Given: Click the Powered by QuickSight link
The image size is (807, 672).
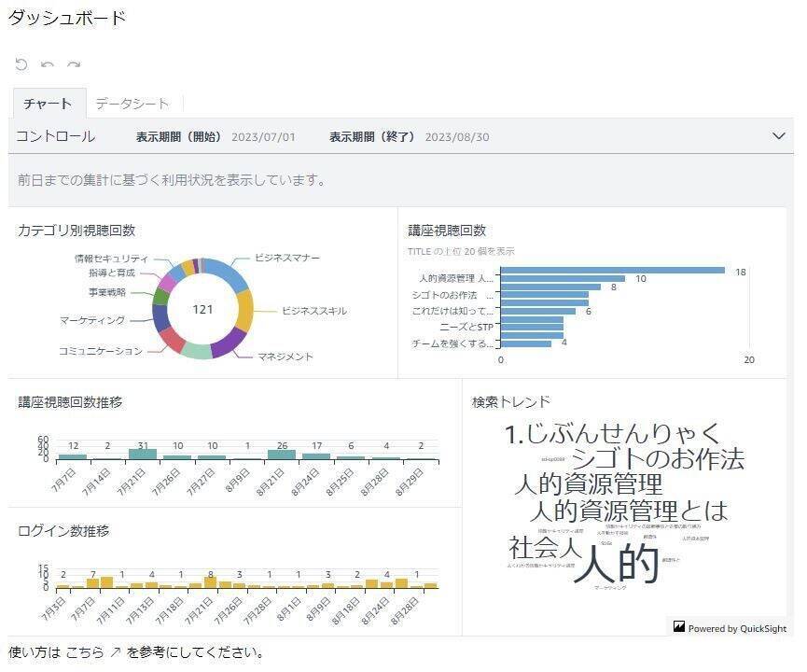Looking at the screenshot, I should 737,628.
